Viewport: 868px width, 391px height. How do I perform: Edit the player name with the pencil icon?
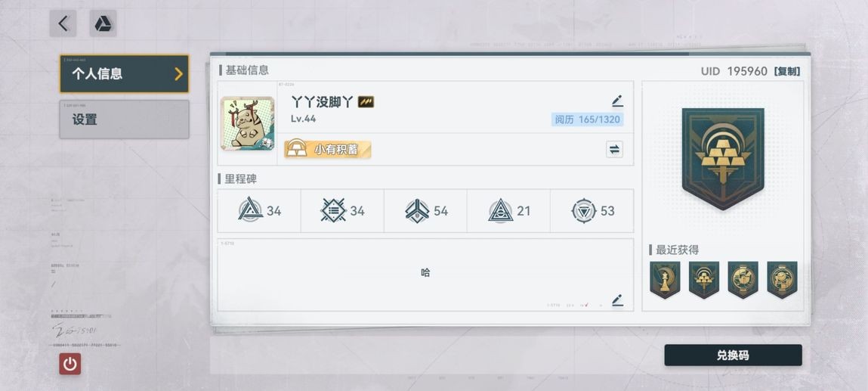pyautogui.click(x=617, y=101)
